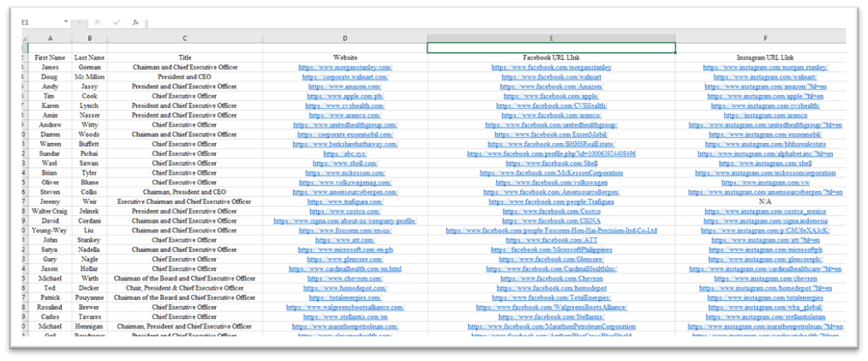Click inside the formula bar input
Screen dimensions: 868x361
(x=495, y=22)
